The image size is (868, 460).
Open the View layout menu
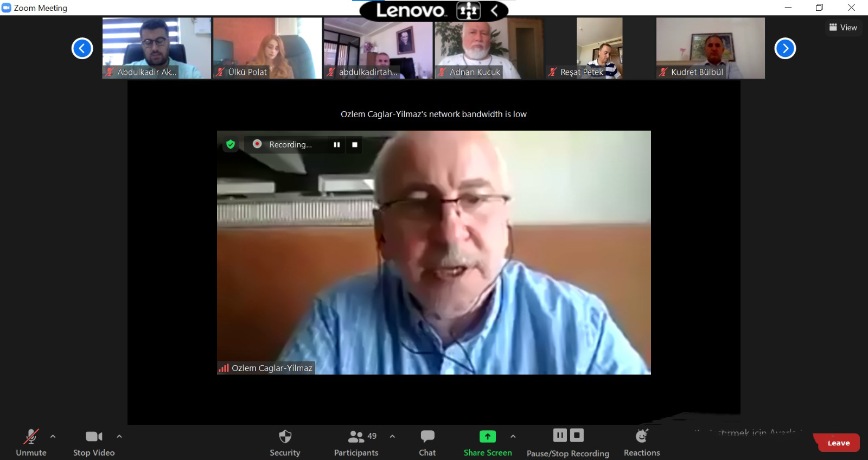tap(843, 27)
